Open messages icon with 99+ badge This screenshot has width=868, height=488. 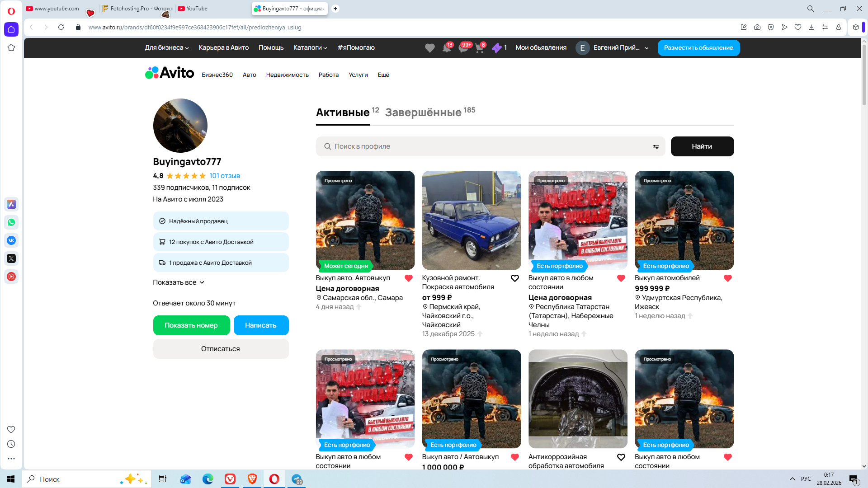tap(463, 48)
